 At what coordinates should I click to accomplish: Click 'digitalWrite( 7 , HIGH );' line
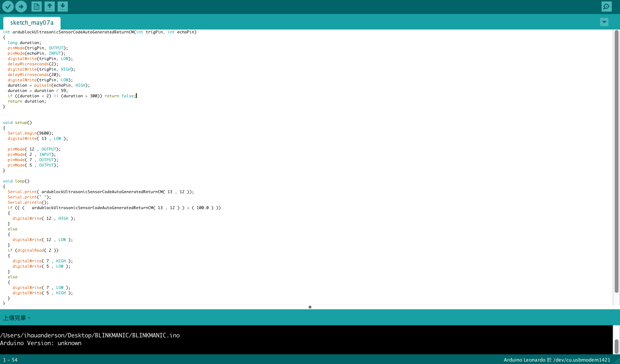43,261
